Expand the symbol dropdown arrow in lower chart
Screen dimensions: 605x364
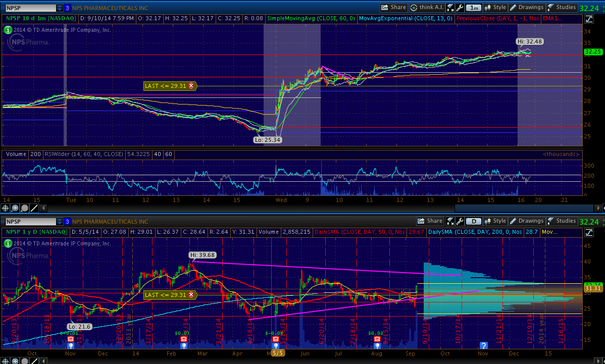click(x=60, y=222)
